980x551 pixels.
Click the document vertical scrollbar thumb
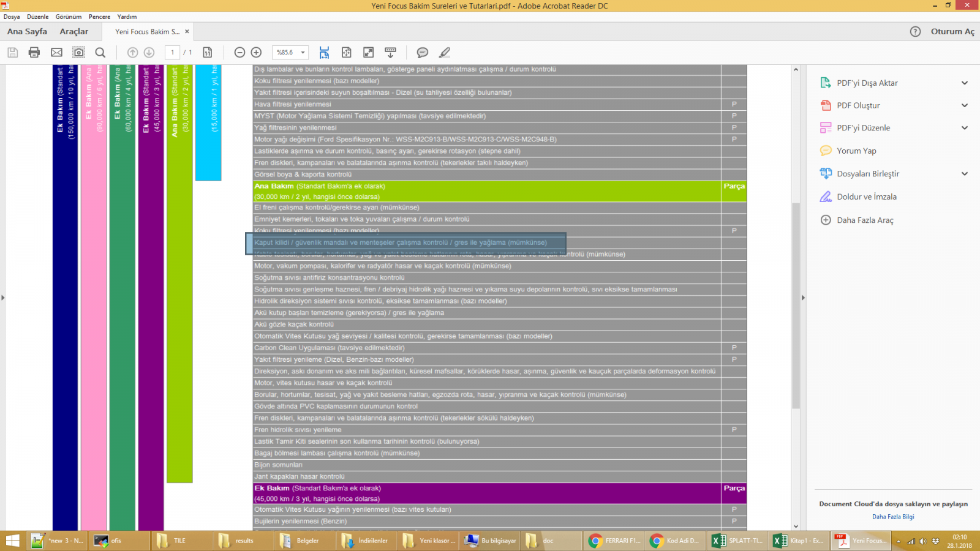(x=796, y=305)
